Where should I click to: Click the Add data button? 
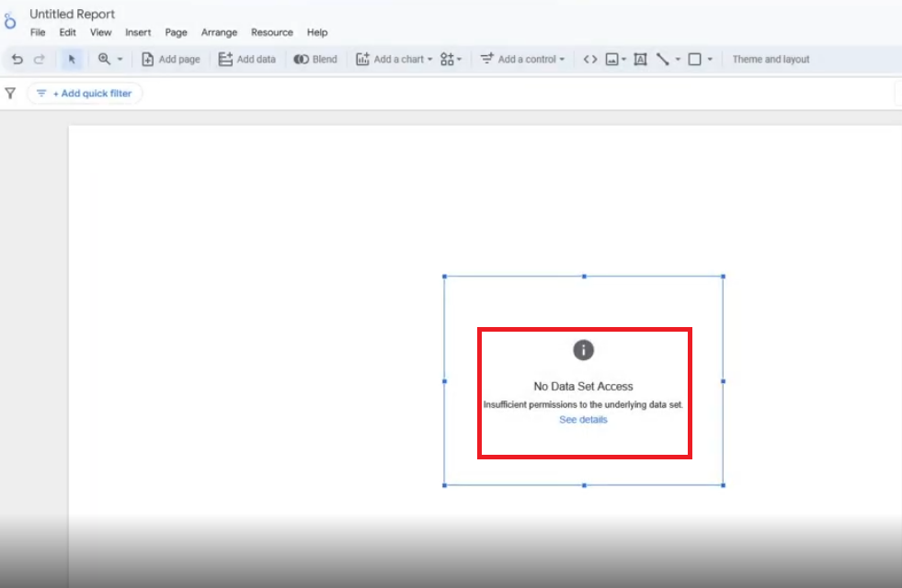(246, 59)
